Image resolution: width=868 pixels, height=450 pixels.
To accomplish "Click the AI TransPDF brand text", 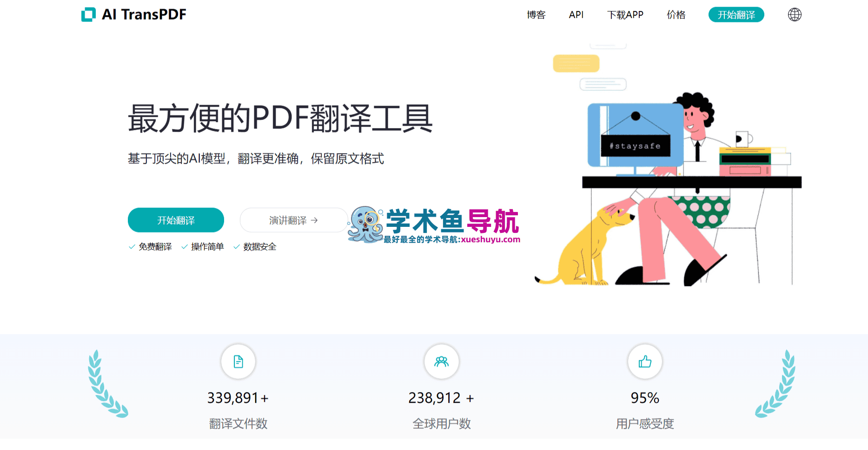I will 144,14.
